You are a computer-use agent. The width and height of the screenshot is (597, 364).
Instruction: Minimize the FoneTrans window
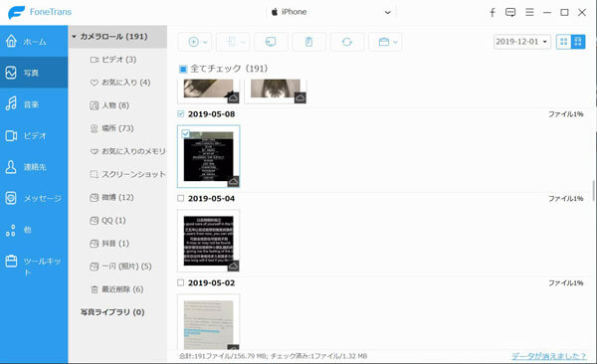[x=547, y=13]
